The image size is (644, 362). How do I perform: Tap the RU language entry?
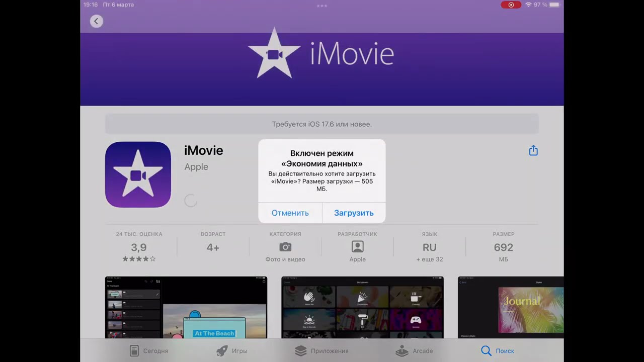click(x=429, y=247)
